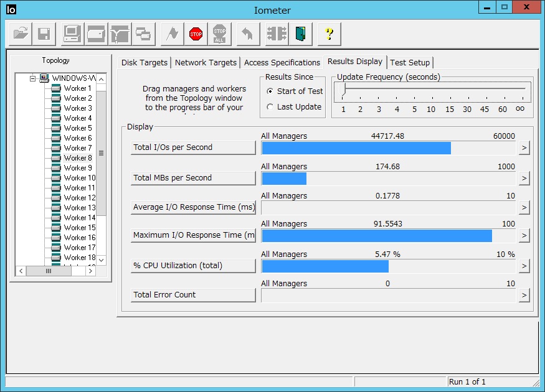
Task: Open the yellow question mark About icon
Action: (329, 34)
